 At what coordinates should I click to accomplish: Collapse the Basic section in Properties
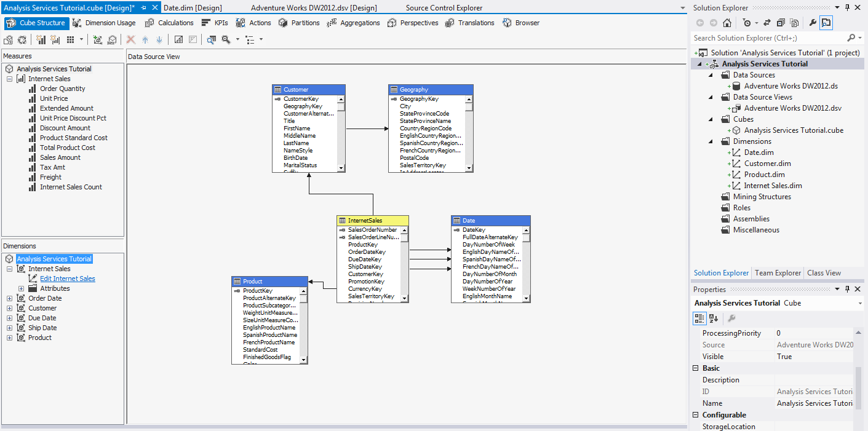pyautogui.click(x=696, y=368)
